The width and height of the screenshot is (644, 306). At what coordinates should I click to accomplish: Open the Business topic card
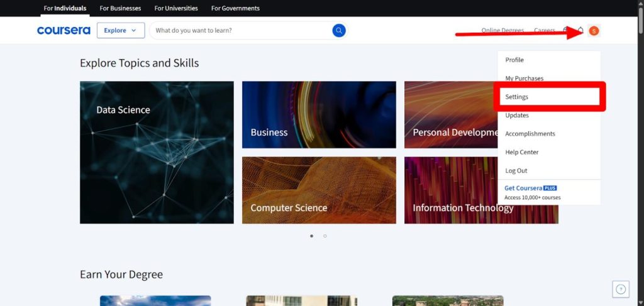click(319, 114)
